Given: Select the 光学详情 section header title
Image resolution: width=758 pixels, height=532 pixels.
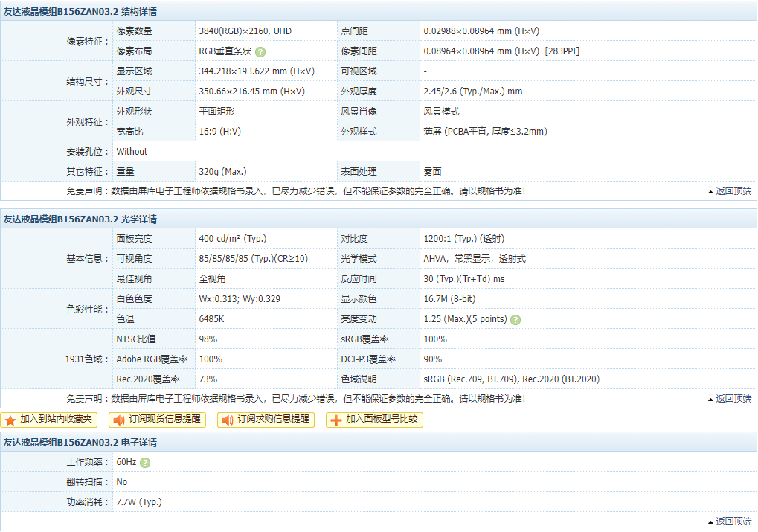Looking at the screenshot, I should (x=80, y=219).
